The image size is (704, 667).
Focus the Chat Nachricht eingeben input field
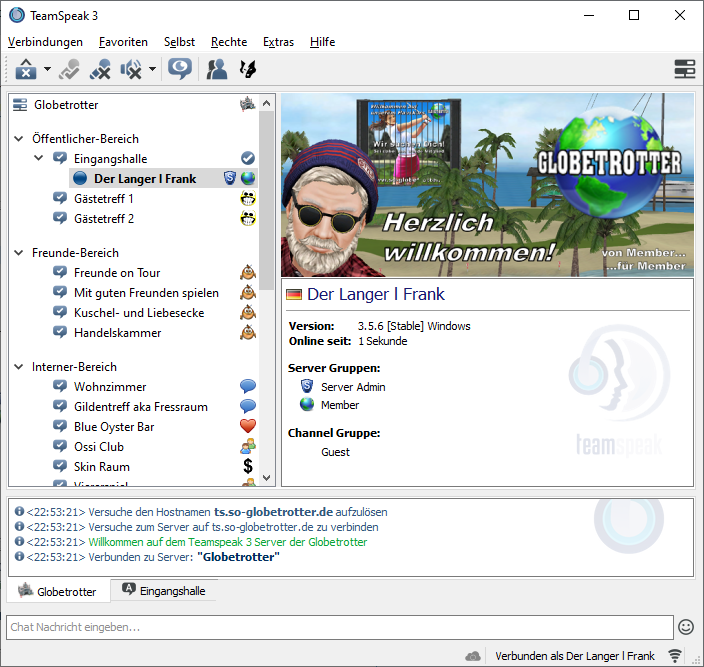click(339, 627)
